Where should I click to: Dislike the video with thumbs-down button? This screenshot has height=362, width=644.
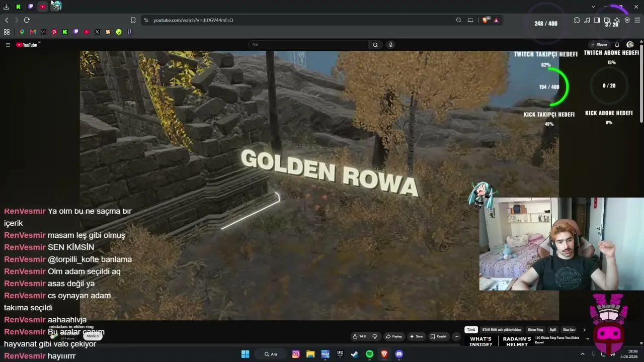[375, 336]
